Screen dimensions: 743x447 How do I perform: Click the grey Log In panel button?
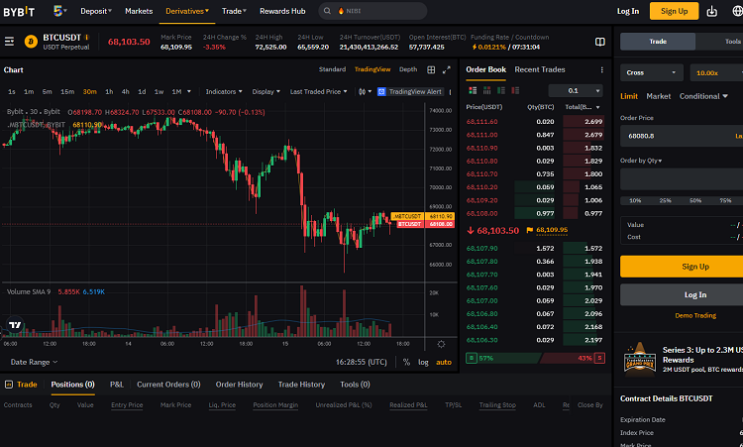point(682,295)
